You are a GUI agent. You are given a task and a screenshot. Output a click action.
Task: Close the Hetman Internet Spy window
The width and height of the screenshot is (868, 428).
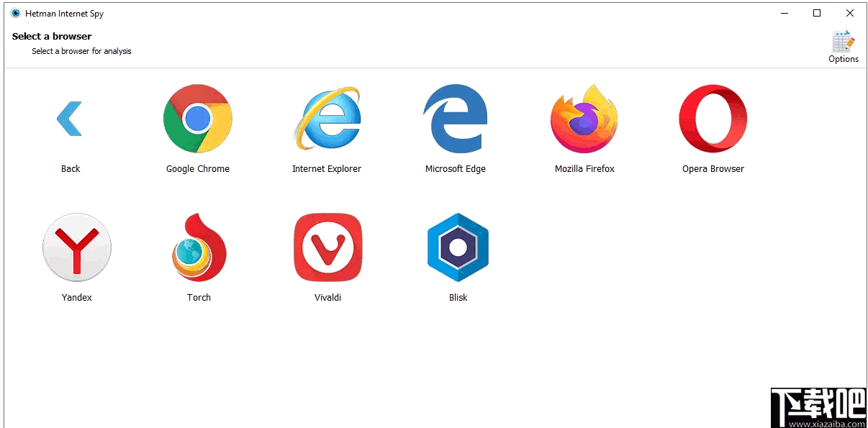click(x=850, y=13)
